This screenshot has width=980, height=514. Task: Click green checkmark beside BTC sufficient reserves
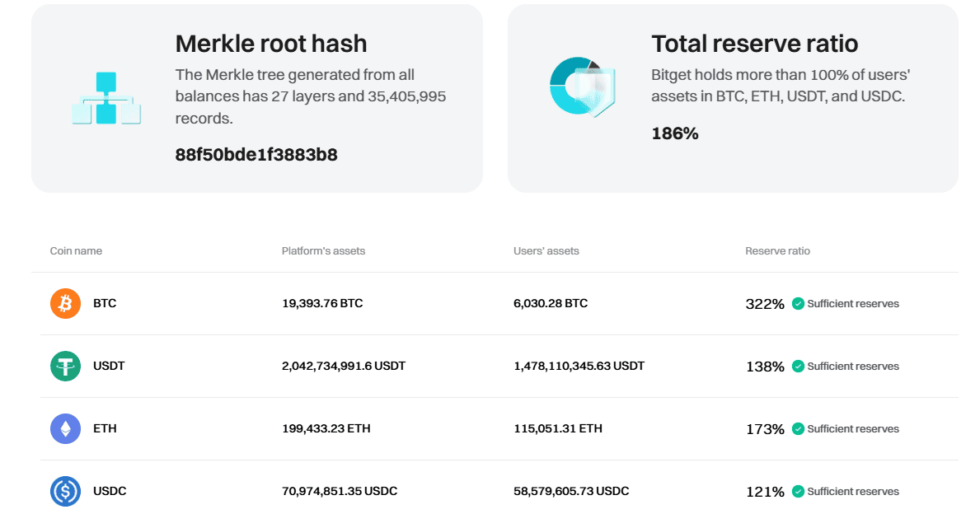(798, 304)
